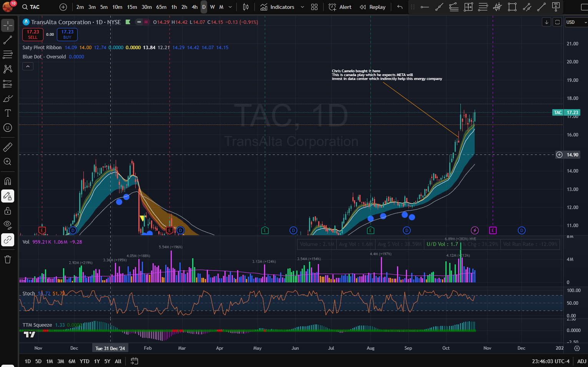Click the plus button at 14.90 price
Viewport: 588px width, 367px height.
pyautogui.click(x=559, y=154)
